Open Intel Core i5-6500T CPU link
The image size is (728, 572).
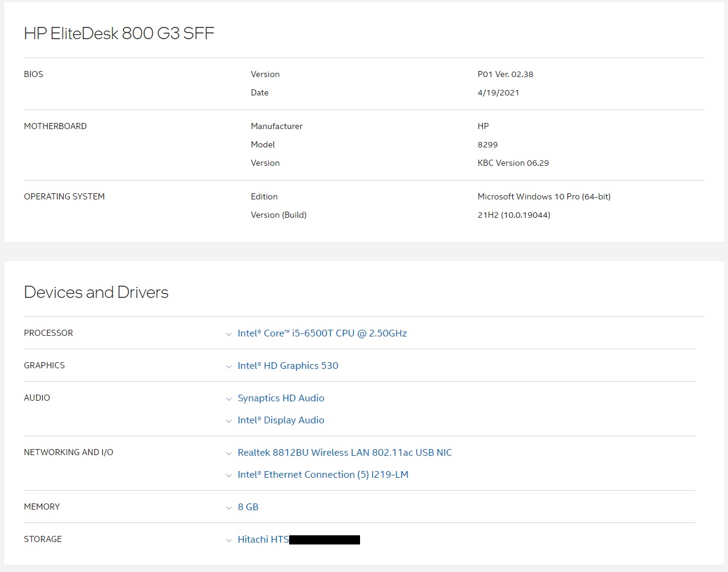point(322,333)
